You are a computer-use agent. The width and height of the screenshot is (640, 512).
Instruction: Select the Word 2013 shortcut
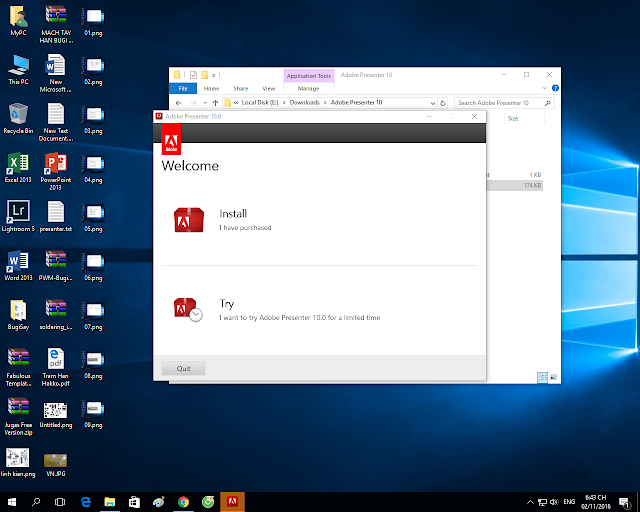[x=18, y=266]
